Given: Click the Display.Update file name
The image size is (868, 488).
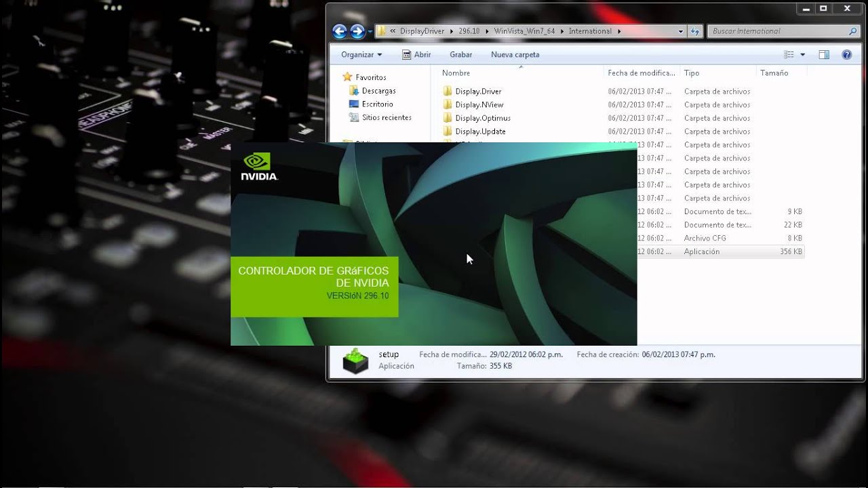Looking at the screenshot, I should [480, 131].
